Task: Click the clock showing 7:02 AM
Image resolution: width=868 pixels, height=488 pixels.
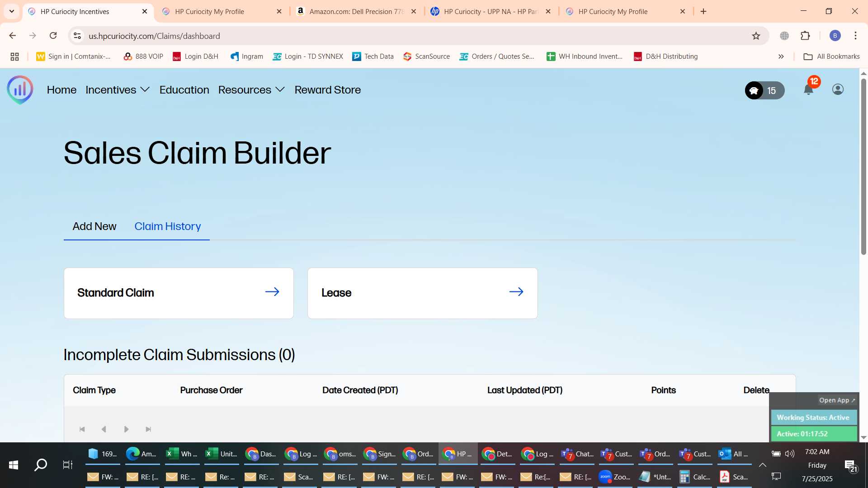Action: 817,452
